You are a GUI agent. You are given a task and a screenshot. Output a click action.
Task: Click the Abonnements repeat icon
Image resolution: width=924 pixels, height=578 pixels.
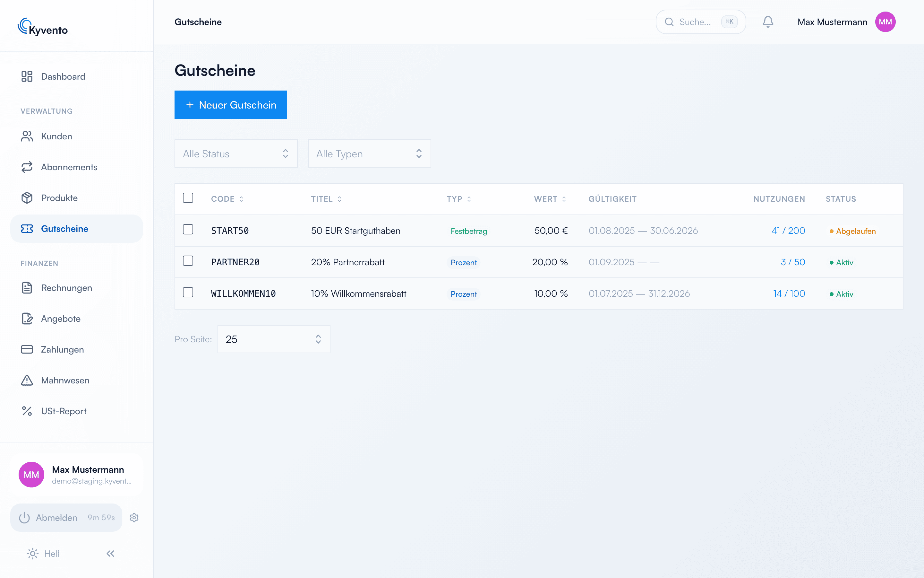[x=27, y=167]
